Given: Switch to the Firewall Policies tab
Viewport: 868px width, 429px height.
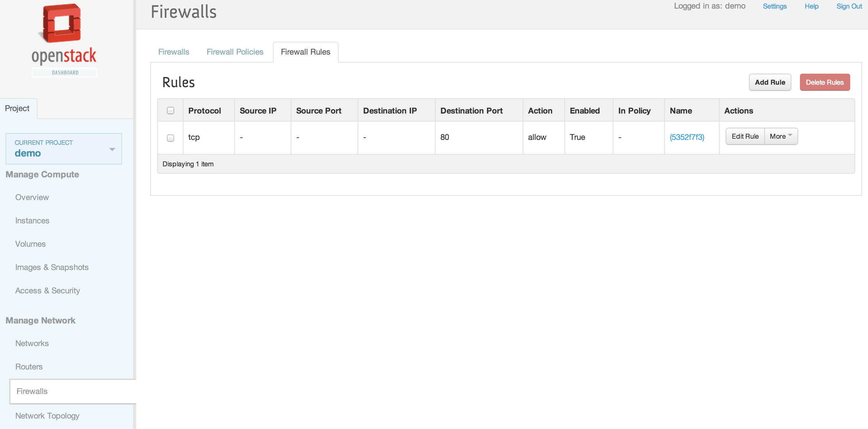Looking at the screenshot, I should point(235,52).
